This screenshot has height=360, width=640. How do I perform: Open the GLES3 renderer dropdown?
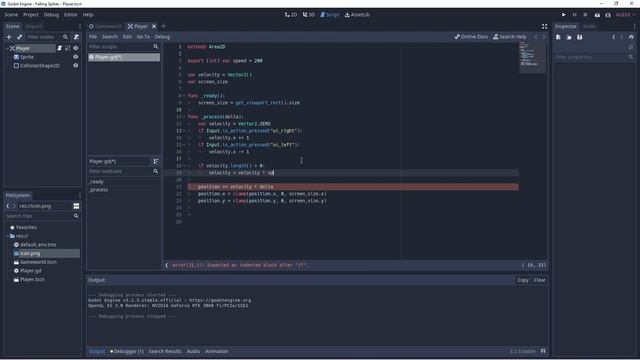click(625, 15)
